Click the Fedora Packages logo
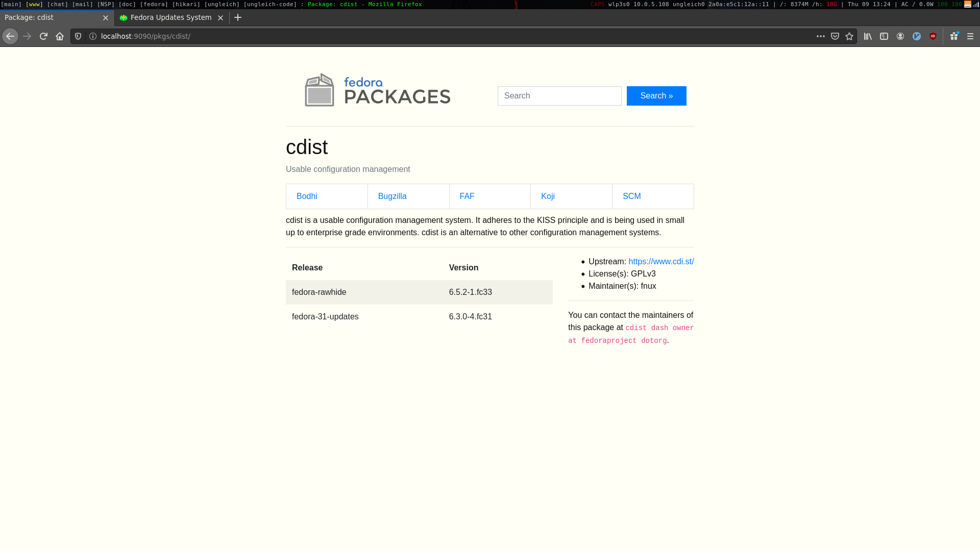Viewport: 980px width, 551px height. click(x=377, y=90)
